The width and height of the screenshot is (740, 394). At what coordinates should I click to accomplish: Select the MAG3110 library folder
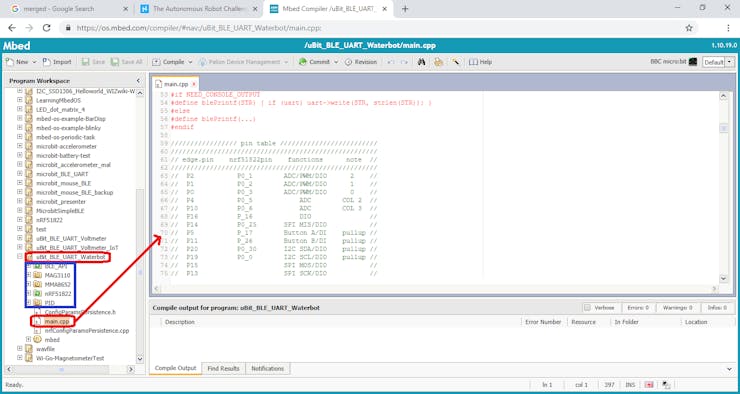click(57, 275)
